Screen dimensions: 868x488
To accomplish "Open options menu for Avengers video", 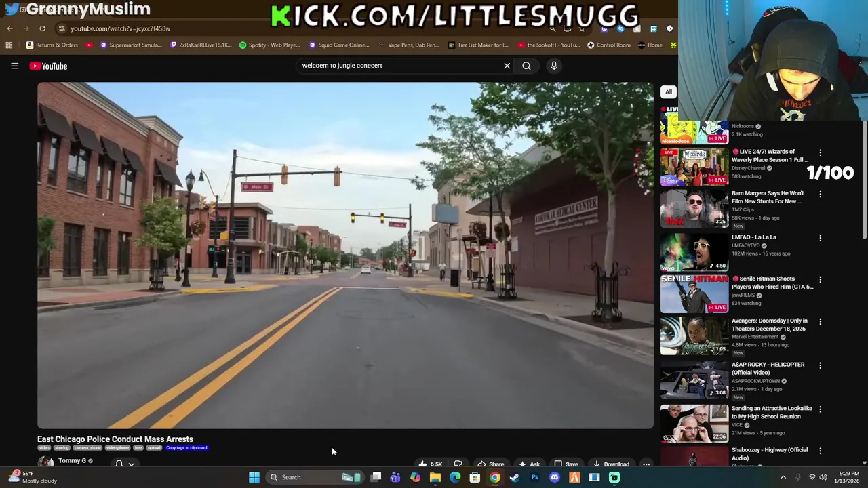I will pos(820,321).
